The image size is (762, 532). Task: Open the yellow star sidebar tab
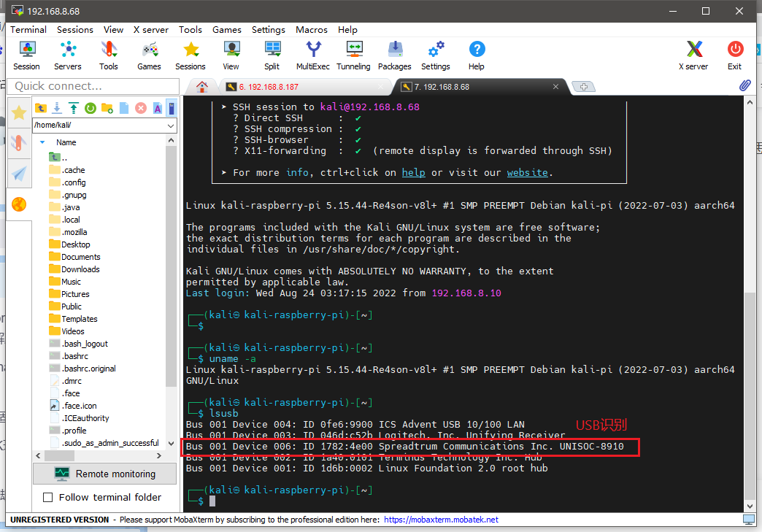[19, 112]
